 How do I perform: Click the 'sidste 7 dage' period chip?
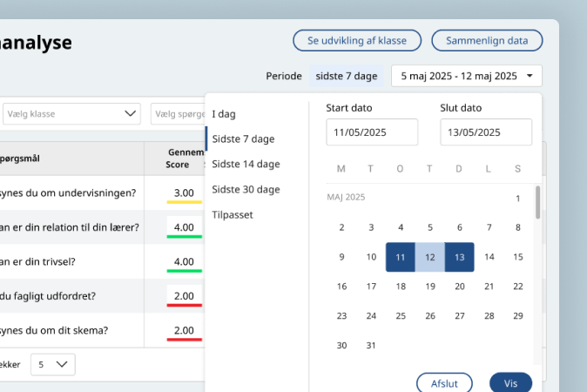tap(347, 76)
